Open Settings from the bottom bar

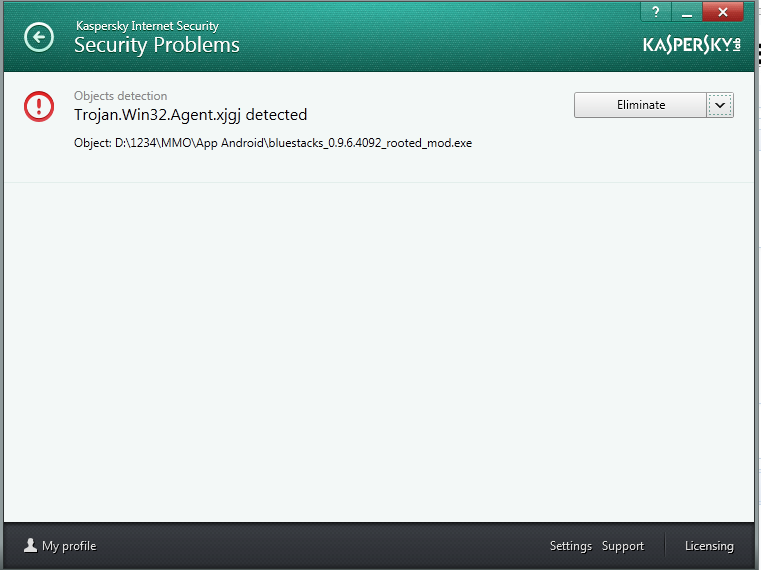[x=571, y=546]
